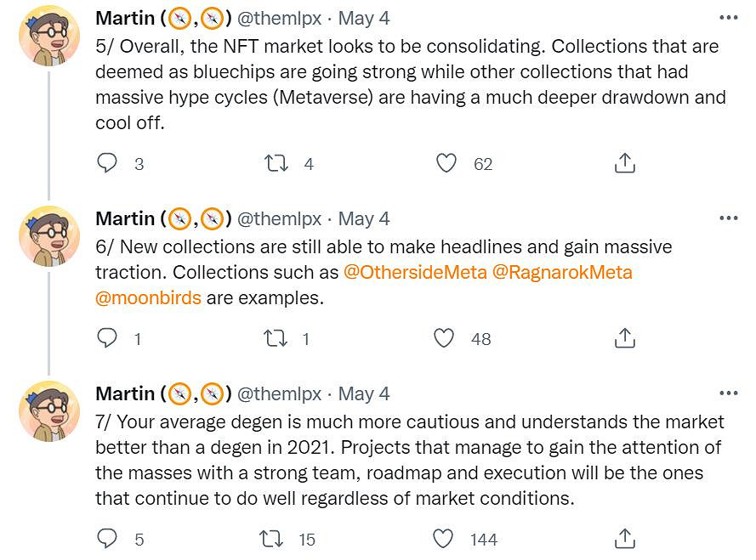Reply to the 6/ new collections tweet
Viewport: 756px width, 560px height.
click(107, 338)
